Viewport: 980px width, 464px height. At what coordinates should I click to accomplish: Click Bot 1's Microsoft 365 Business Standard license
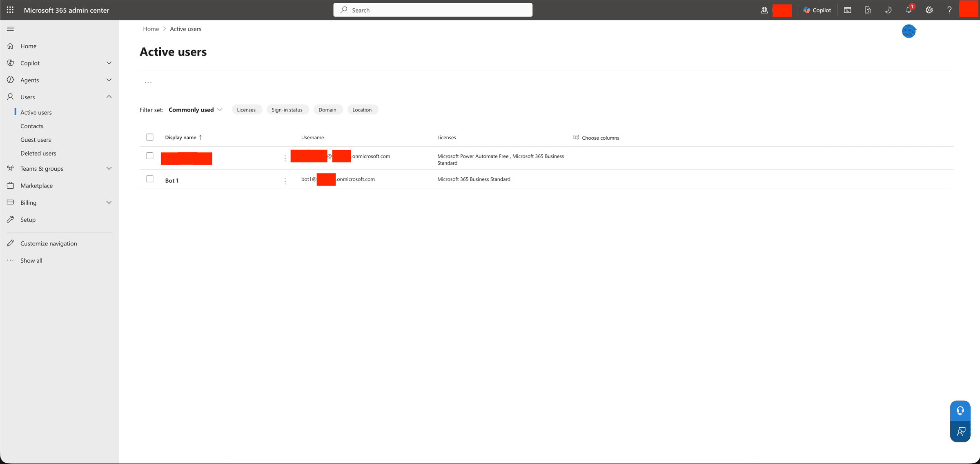click(x=474, y=179)
